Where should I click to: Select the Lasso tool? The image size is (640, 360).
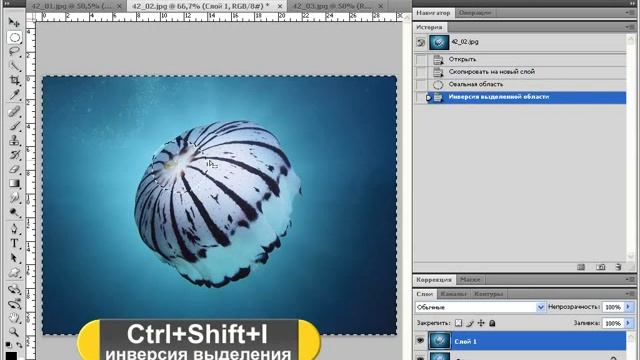point(14,51)
